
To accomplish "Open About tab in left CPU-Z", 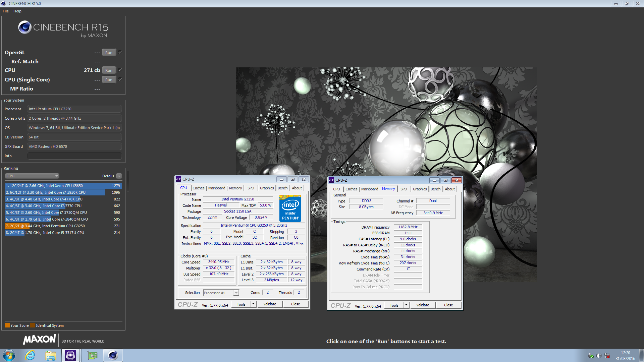I will [x=297, y=188].
